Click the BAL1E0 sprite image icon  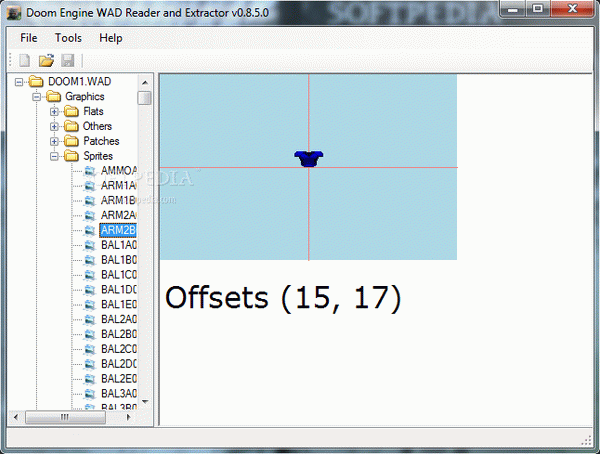(x=90, y=305)
